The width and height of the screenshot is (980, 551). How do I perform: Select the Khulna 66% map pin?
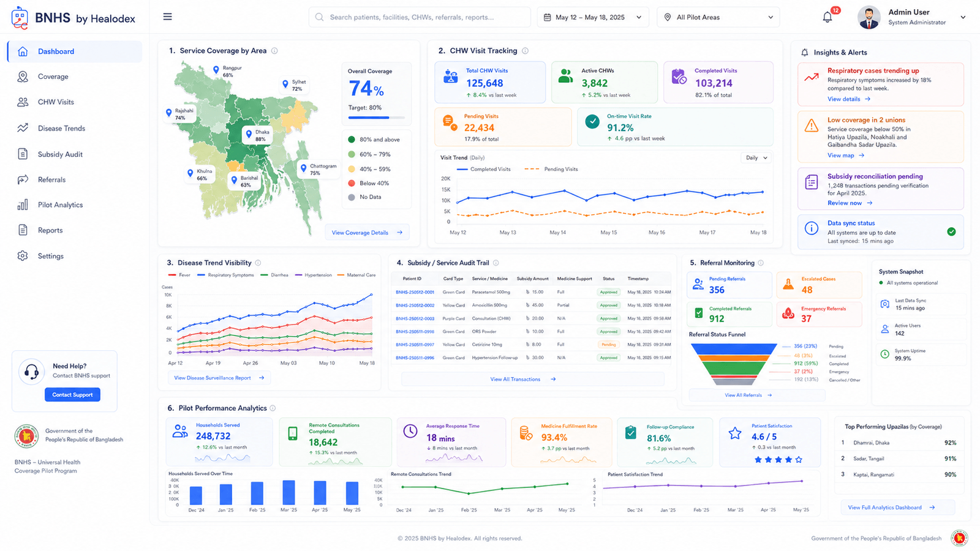190,173
